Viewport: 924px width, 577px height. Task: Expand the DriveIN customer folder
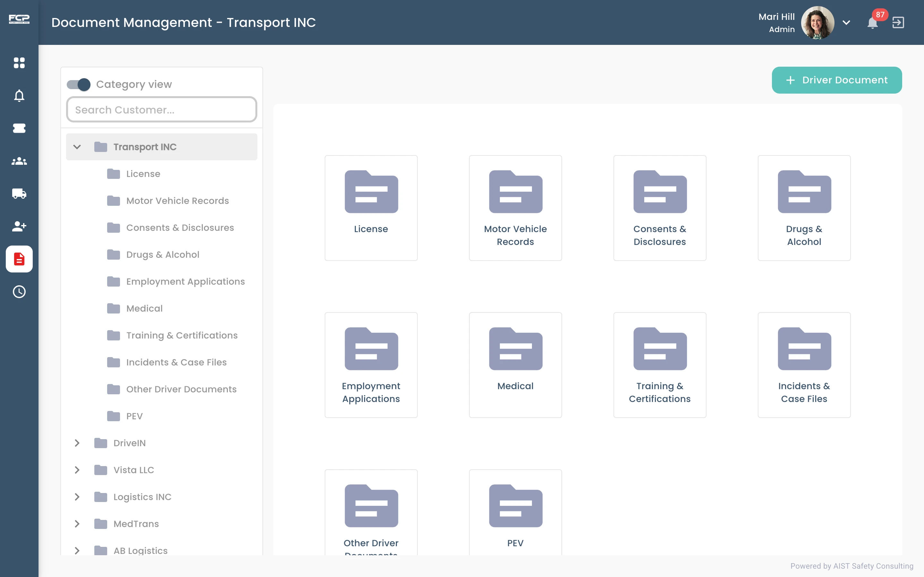[x=77, y=443]
